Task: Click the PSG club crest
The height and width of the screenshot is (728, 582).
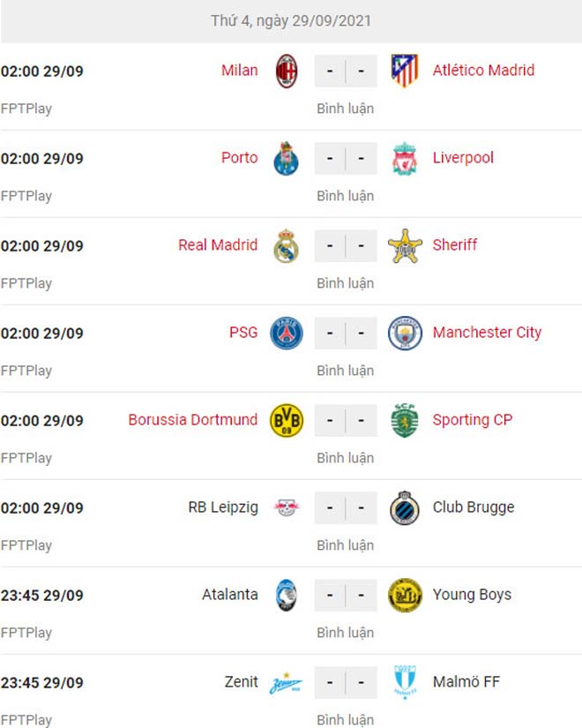Action: (x=287, y=333)
